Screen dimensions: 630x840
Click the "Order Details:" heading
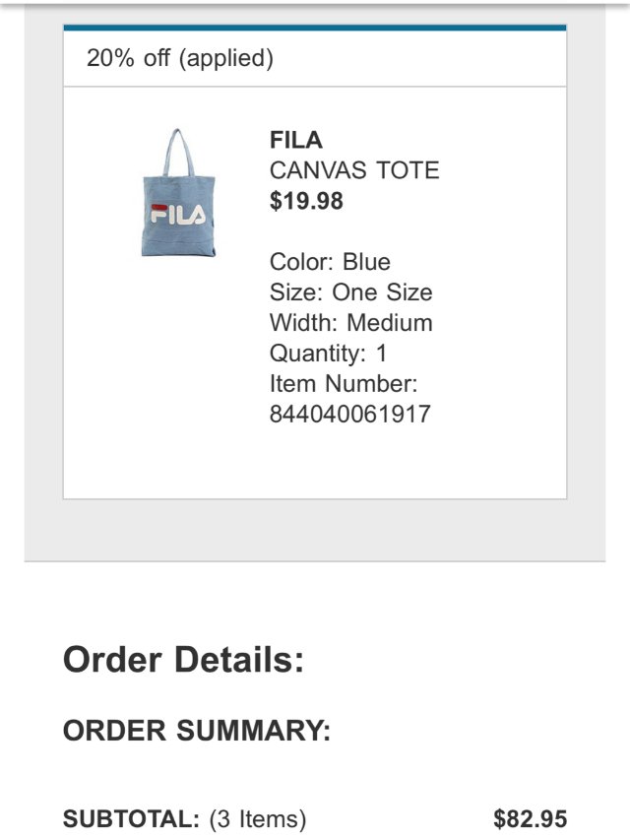(x=184, y=659)
